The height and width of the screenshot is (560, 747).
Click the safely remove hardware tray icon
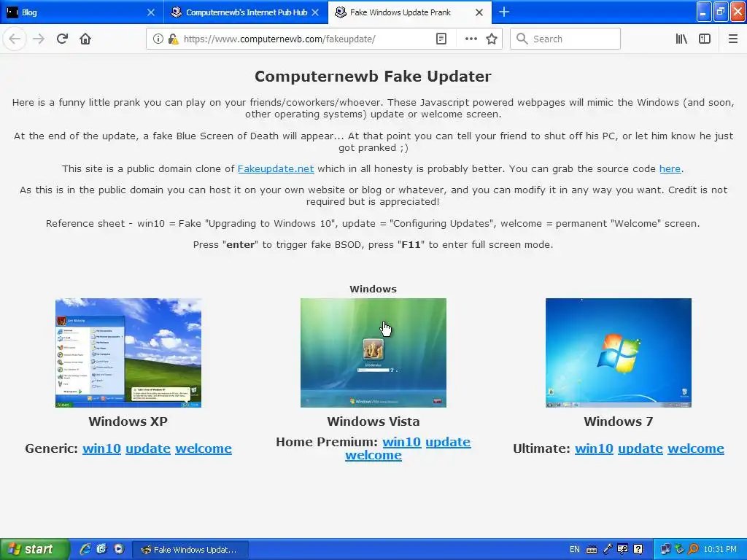click(x=679, y=550)
